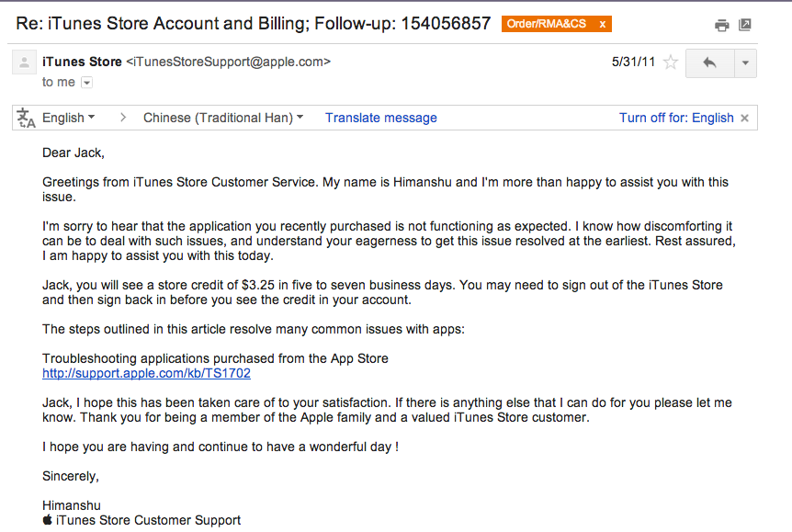Open more reply options dropdown arrow
This screenshot has width=792, height=532.
click(x=745, y=63)
